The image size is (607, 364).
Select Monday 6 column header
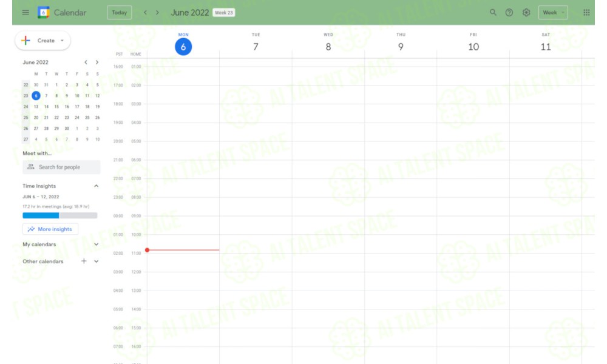pos(183,44)
